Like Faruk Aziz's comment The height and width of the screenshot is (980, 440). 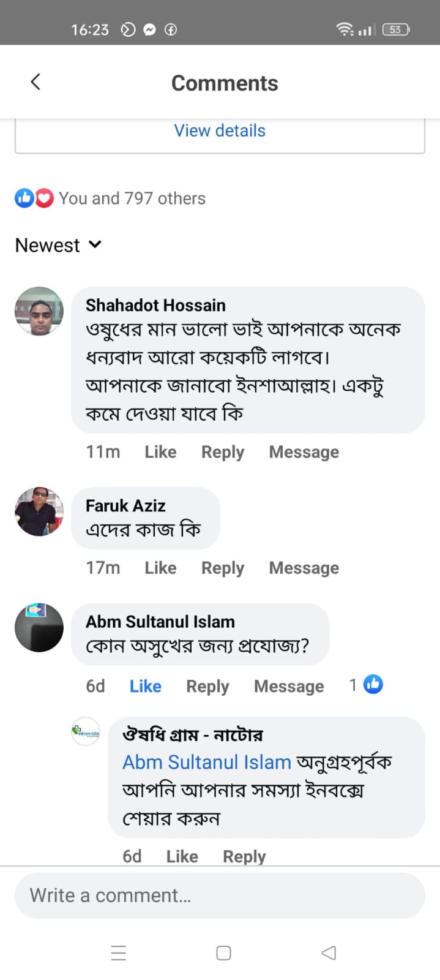pos(160,568)
